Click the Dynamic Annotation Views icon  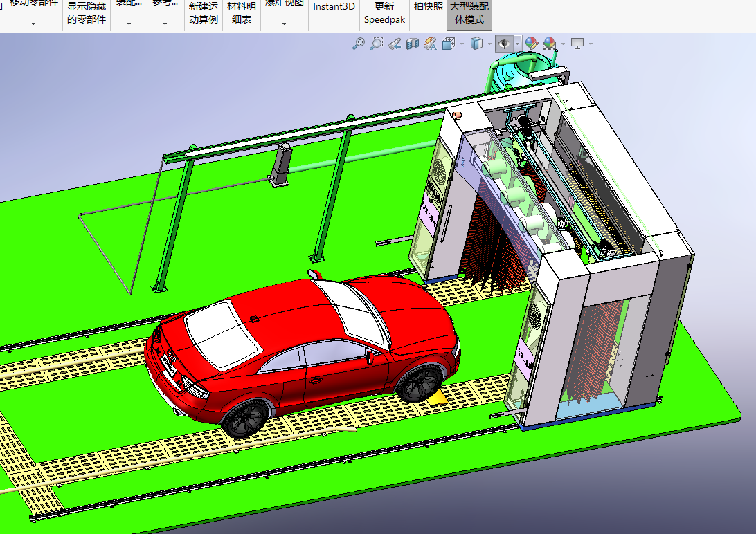point(430,44)
